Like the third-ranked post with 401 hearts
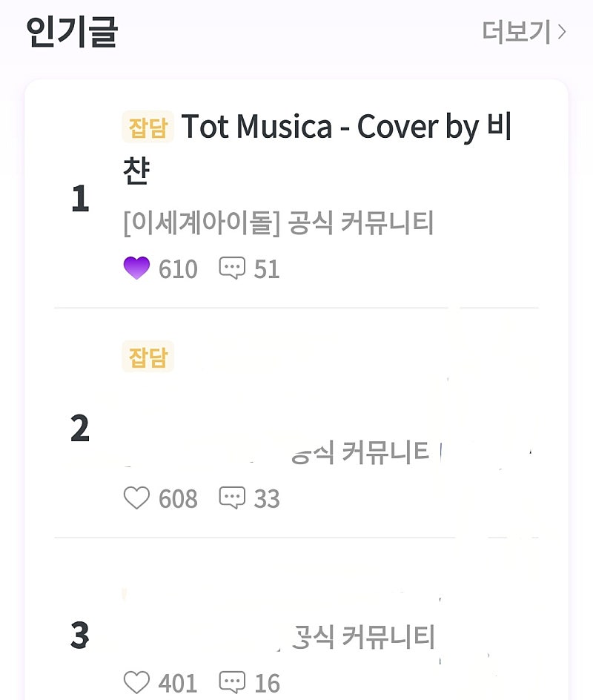The image size is (593, 700). (x=136, y=682)
